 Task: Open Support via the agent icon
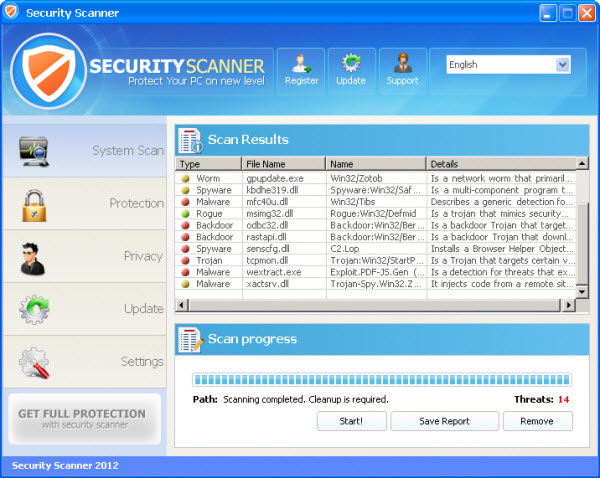point(402,64)
